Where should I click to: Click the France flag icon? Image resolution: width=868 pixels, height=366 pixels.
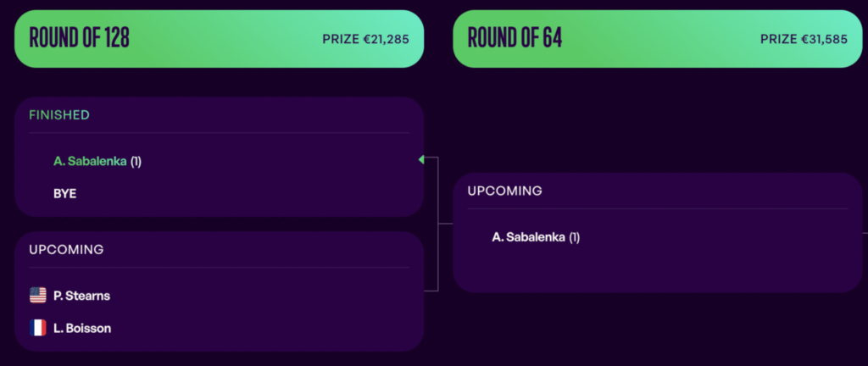coord(37,328)
